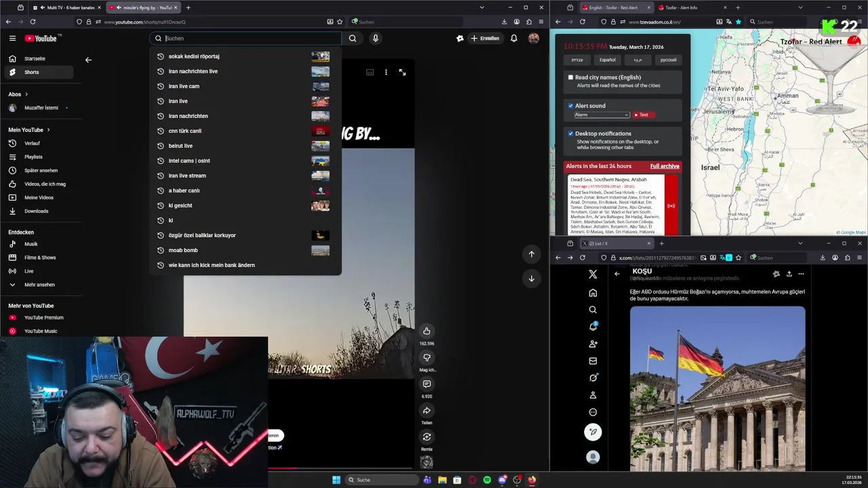Switch to the Multi TV browser tab
Viewport: 868px width, 488px height.
67,7
